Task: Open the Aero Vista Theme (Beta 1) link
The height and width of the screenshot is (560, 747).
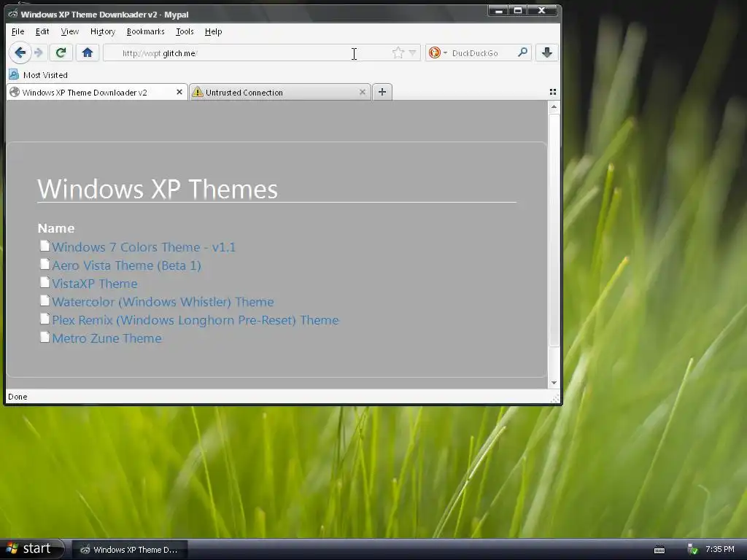Action: [x=126, y=265]
